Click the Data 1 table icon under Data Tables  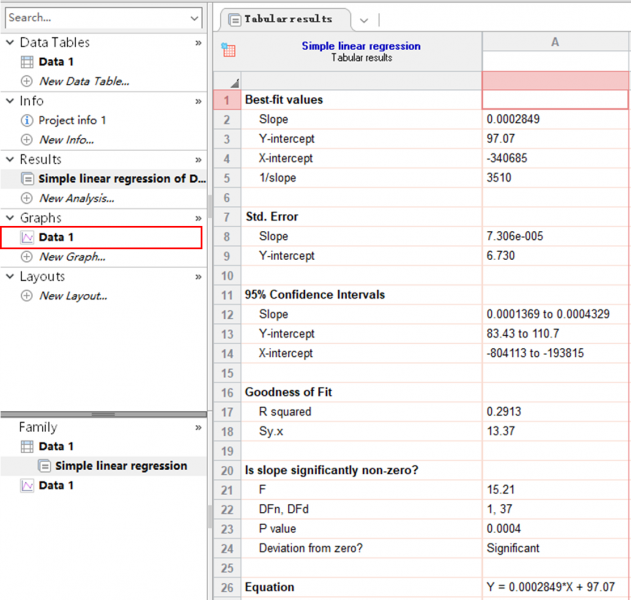click(x=27, y=62)
